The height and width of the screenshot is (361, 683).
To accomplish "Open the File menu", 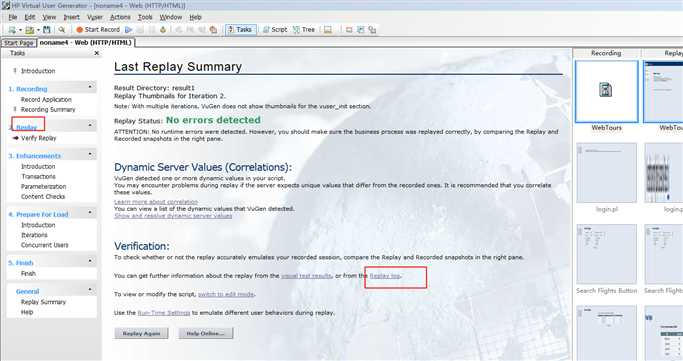I will [x=13, y=17].
